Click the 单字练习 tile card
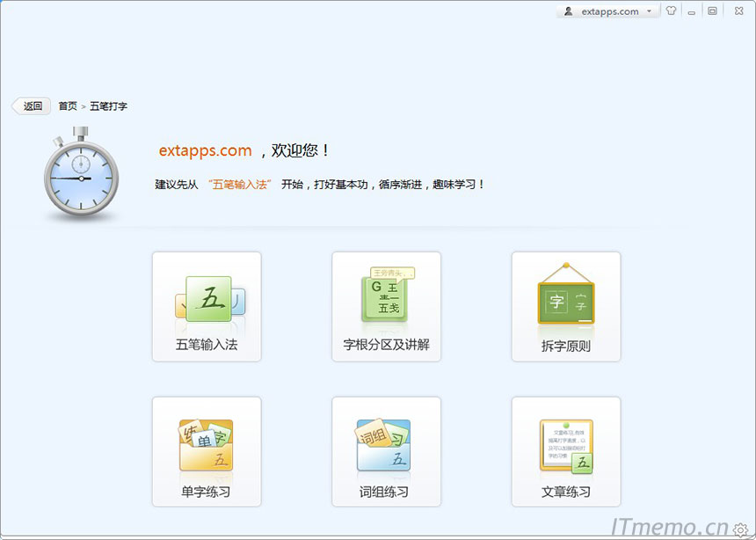Screen dimensions: 756x540 (x=206, y=451)
